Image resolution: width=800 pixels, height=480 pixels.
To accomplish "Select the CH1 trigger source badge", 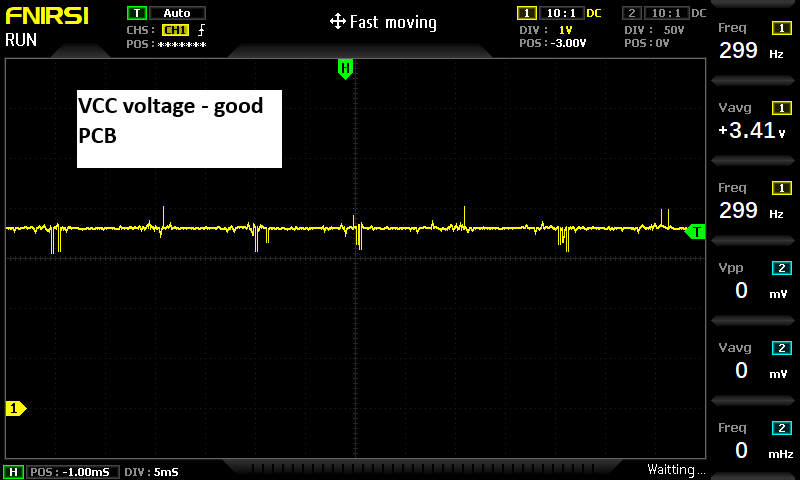I will 176,30.
